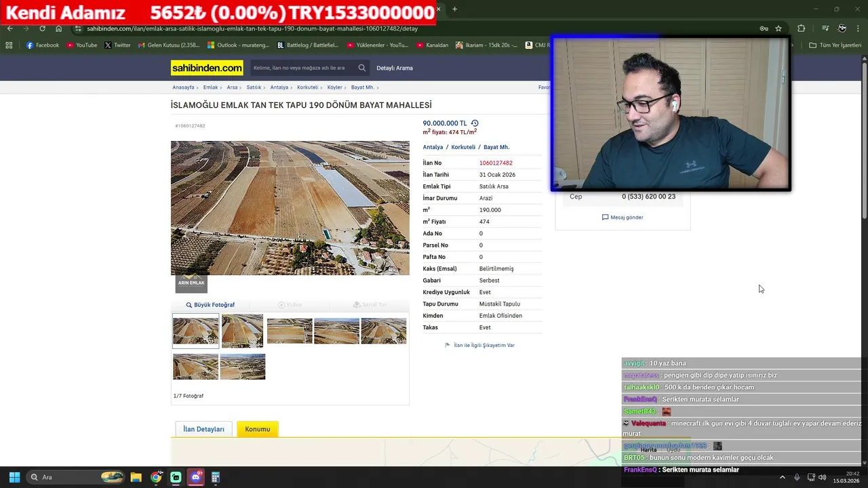Expand the Bayat Mh. breadcrumb arrow

pyautogui.click(x=378, y=87)
